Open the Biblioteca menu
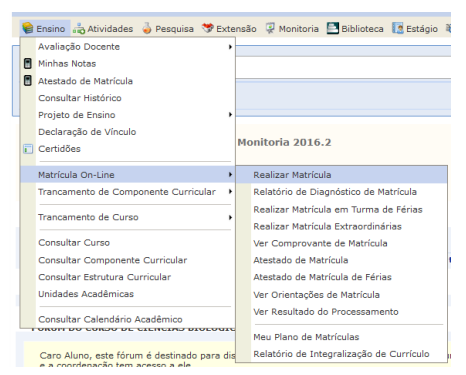 click(x=355, y=29)
